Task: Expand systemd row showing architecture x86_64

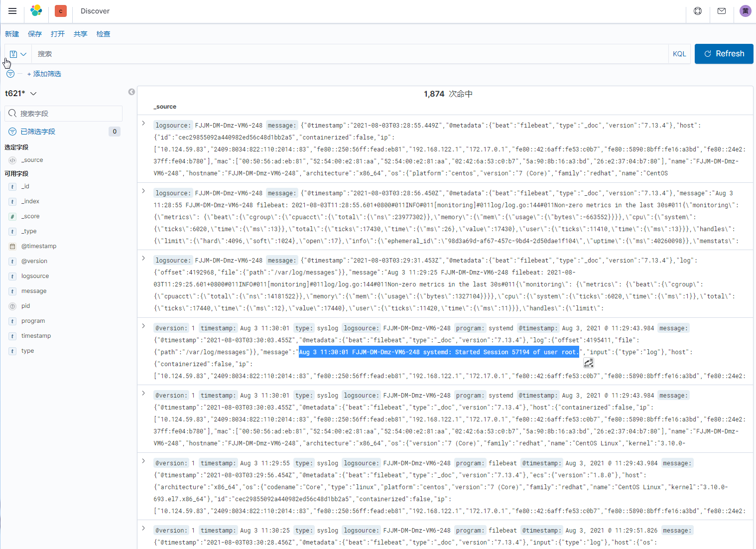Action: click(143, 394)
